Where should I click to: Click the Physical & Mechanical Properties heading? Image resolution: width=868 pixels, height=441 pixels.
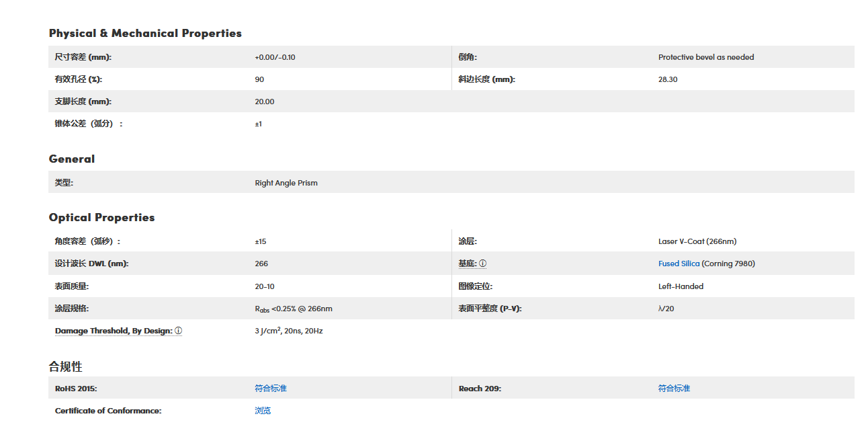[x=145, y=33]
